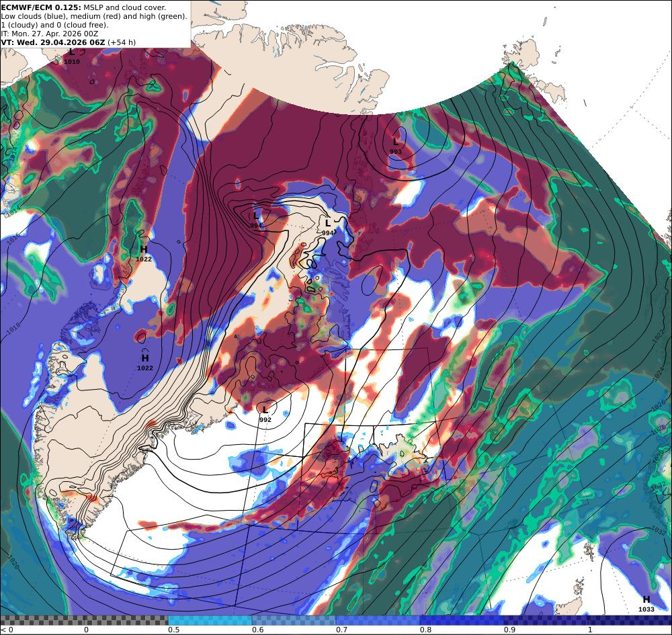Click the 1020 isobar label
This screenshot has width=672, height=635.
click(13, 561)
